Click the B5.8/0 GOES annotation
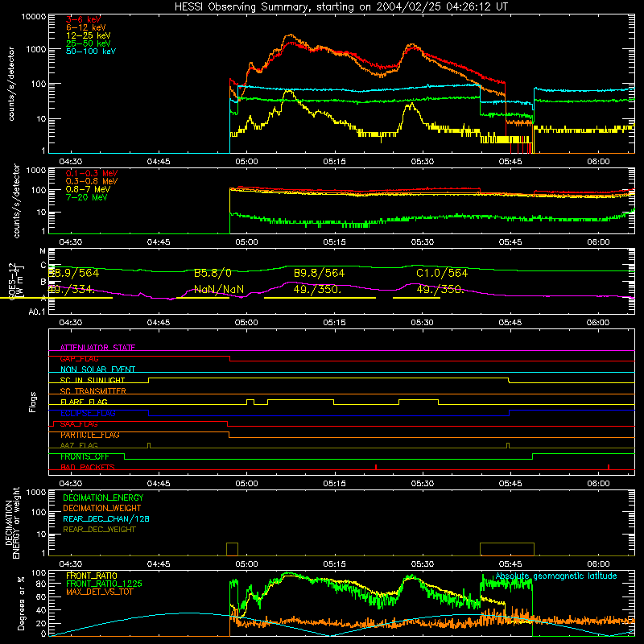This screenshot has width=644, height=644. click(213, 273)
